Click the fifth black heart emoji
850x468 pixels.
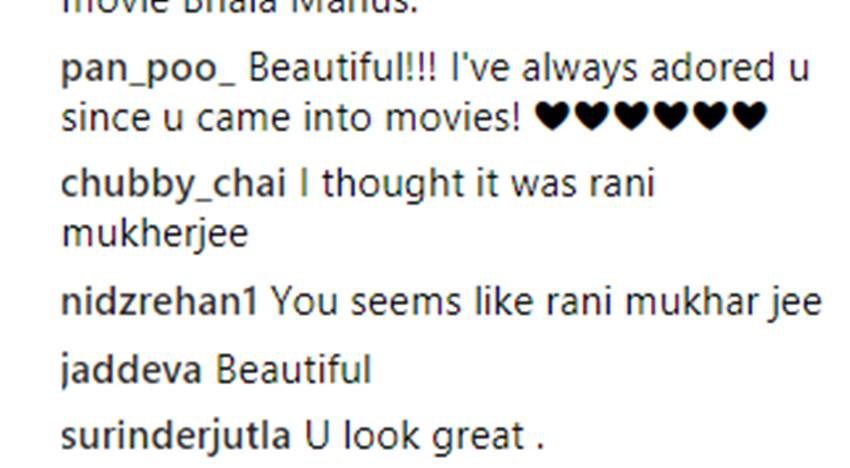point(711,116)
